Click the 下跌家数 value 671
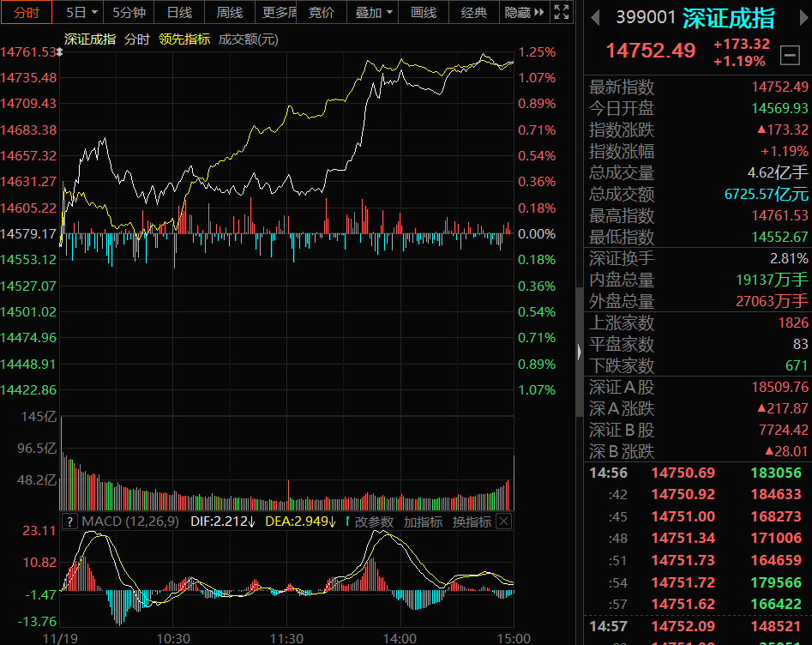The image size is (812, 645). click(x=797, y=365)
